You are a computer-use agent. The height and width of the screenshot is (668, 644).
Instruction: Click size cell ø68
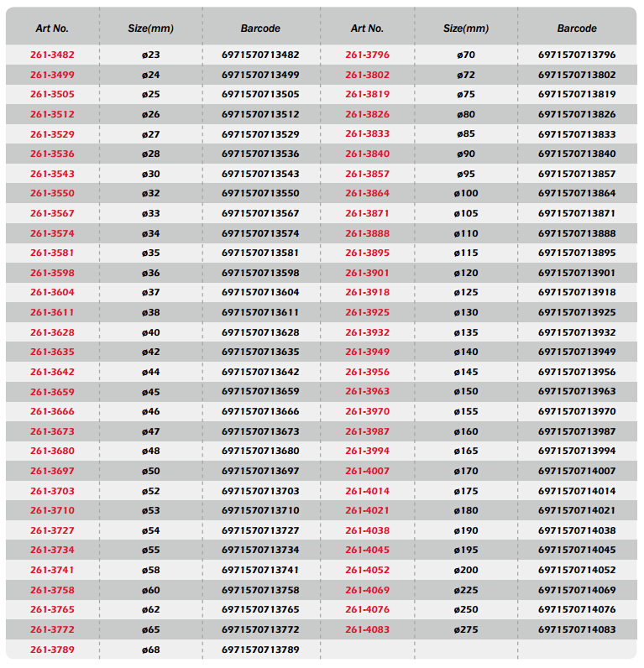(x=151, y=650)
